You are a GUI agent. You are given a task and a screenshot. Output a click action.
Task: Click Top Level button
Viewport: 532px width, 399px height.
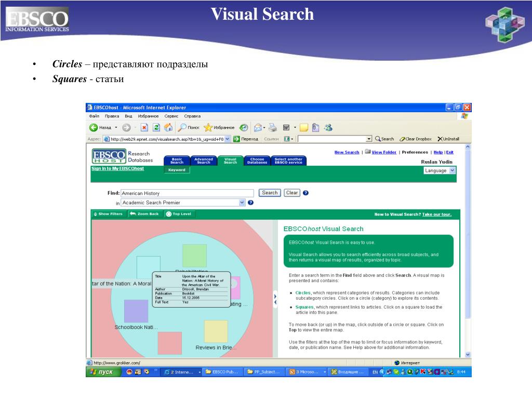point(179,214)
